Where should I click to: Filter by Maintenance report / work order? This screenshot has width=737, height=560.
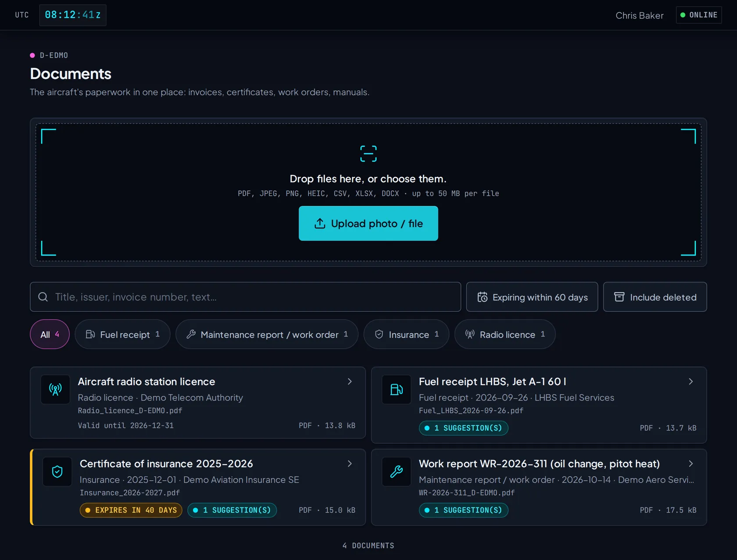tap(267, 334)
